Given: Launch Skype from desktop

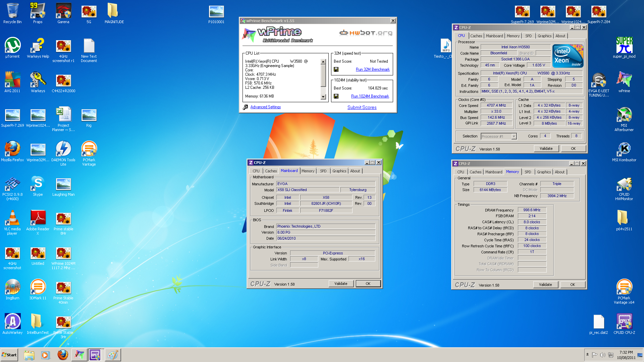Looking at the screenshot, I should tap(38, 186).
